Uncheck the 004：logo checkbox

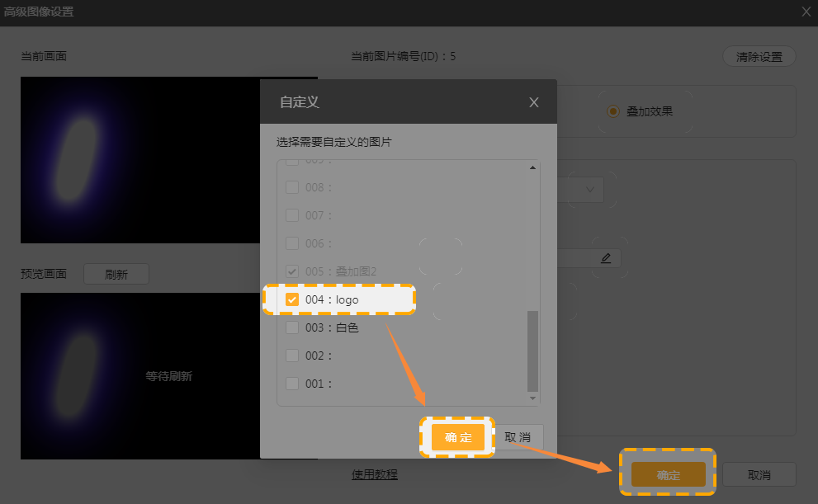click(292, 299)
